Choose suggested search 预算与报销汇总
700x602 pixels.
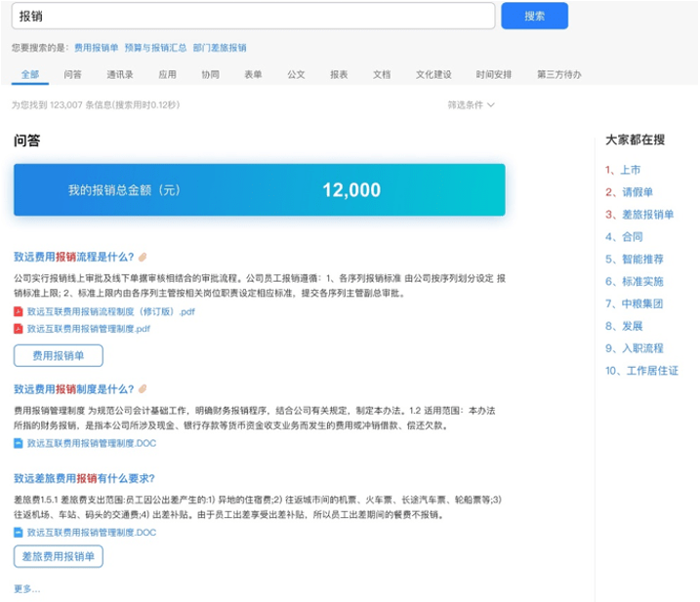tap(155, 47)
